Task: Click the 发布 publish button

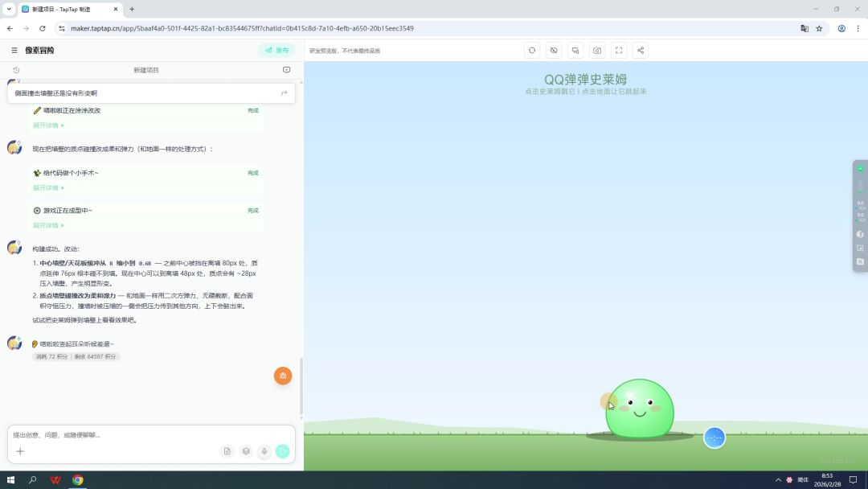Action: (x=276, y=51)
